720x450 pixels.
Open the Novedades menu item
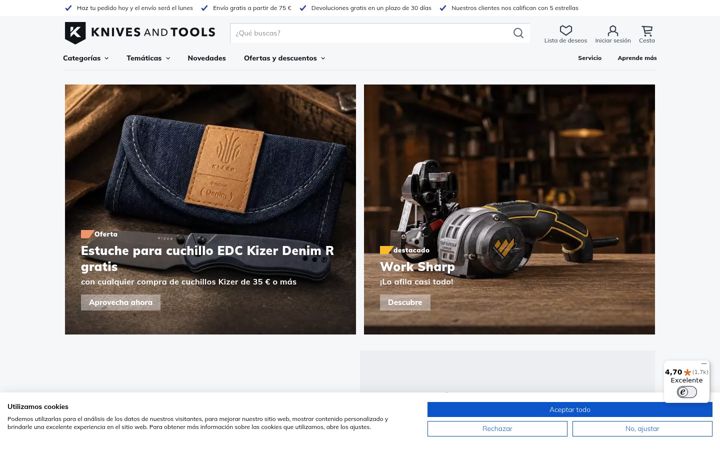point(207,58)
